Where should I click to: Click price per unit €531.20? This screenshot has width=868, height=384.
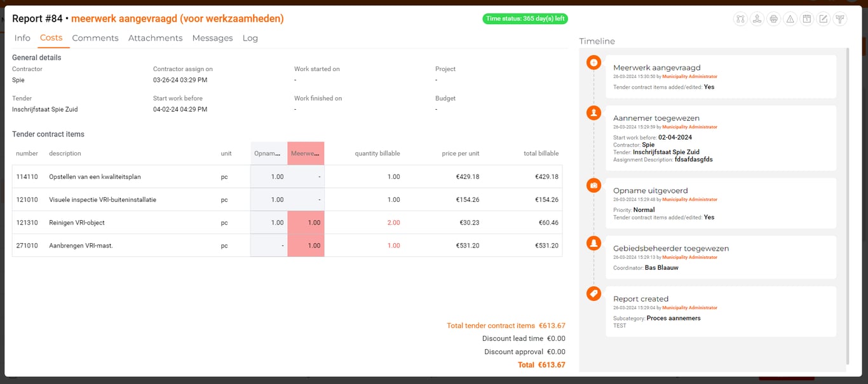468,246
